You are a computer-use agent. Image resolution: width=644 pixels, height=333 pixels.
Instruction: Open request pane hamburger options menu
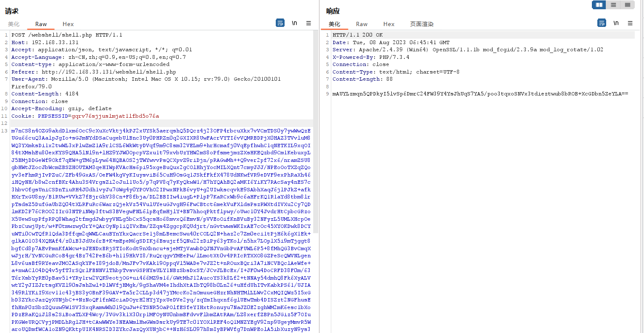pyautogui.click(x=309, y=23)
